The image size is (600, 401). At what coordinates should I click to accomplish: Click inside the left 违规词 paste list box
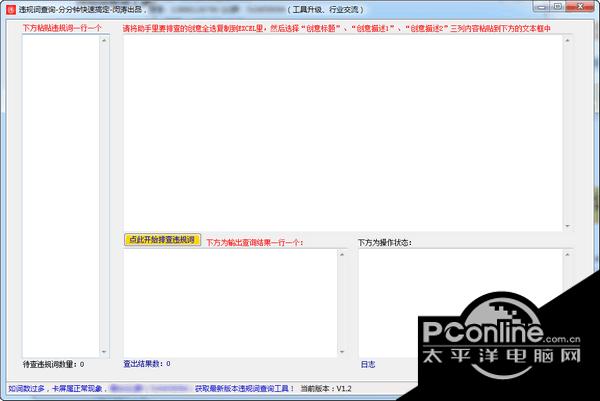click(61, 196)
